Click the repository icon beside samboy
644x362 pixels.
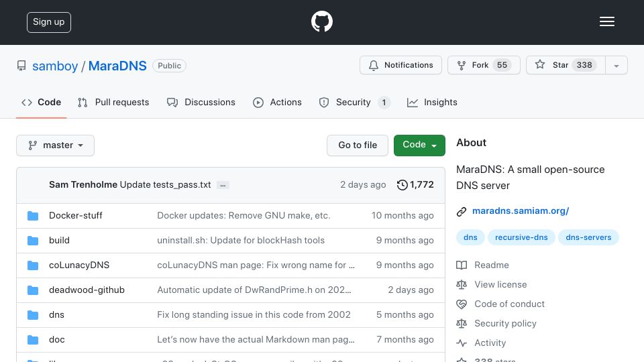point(21,66)
